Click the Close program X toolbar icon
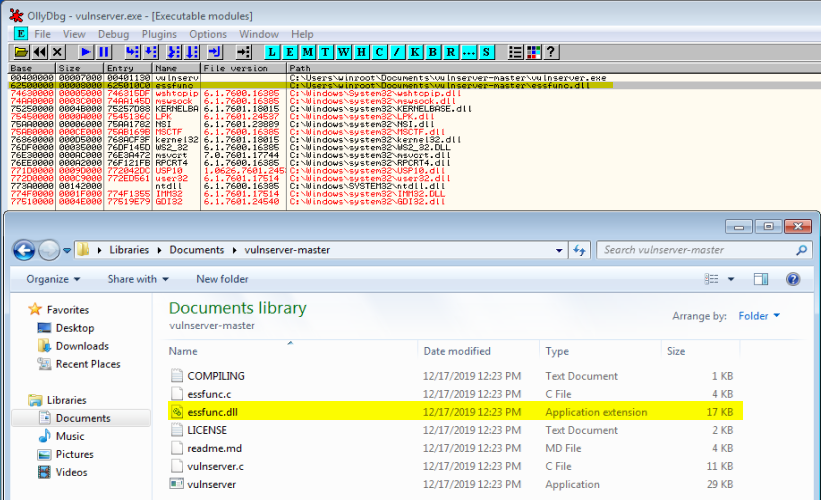This screenshot has width=821, height=500. click(x=58, y=52)
